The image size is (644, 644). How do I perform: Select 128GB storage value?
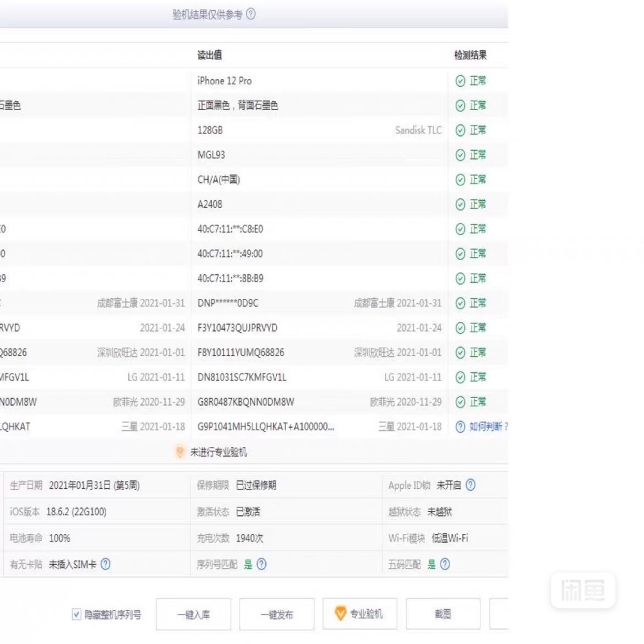[x=211, y=130]
